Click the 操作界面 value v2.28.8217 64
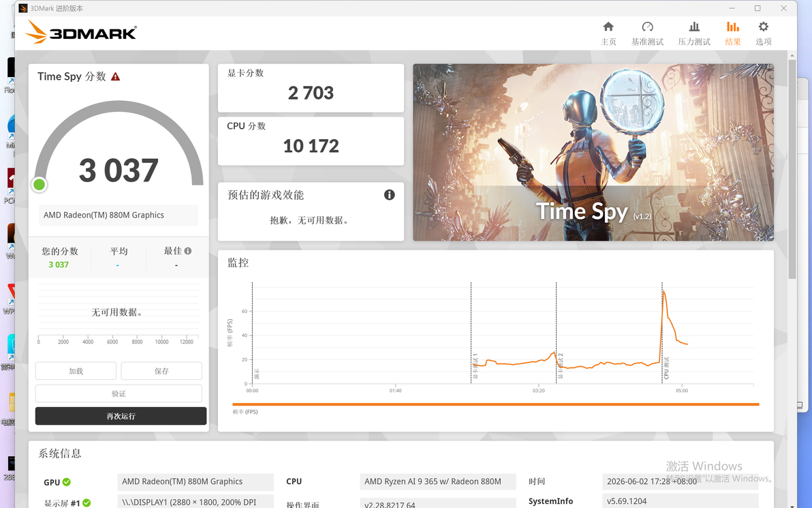 pyautogui.click(x=437, y=503)
